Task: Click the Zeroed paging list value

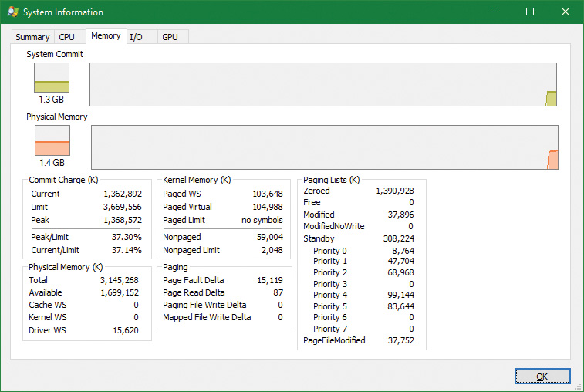Action: point(394,191)
